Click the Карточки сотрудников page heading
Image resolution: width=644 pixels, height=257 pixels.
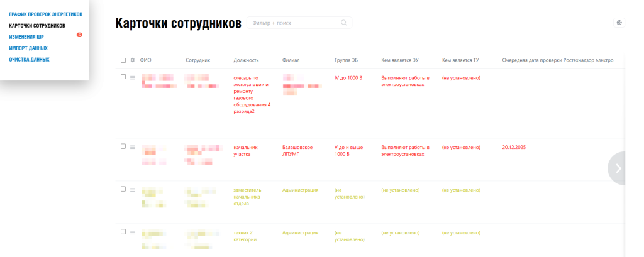coord(178,23)
